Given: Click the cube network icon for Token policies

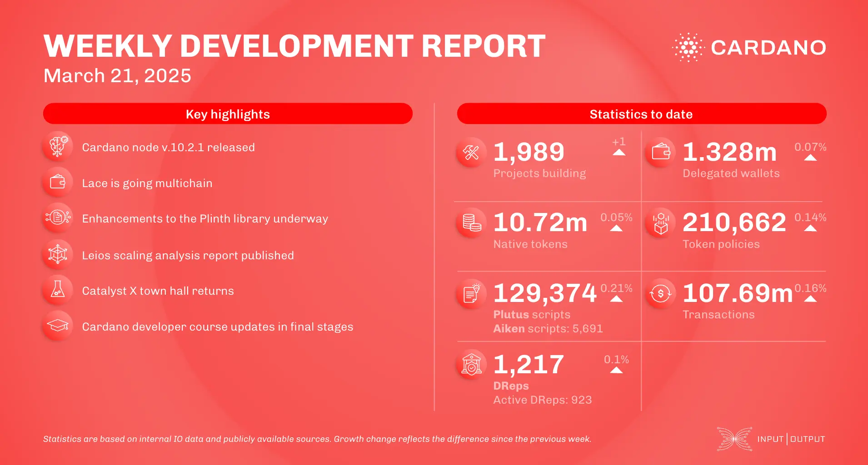Looking at the screenshot, I should [660, 223].
